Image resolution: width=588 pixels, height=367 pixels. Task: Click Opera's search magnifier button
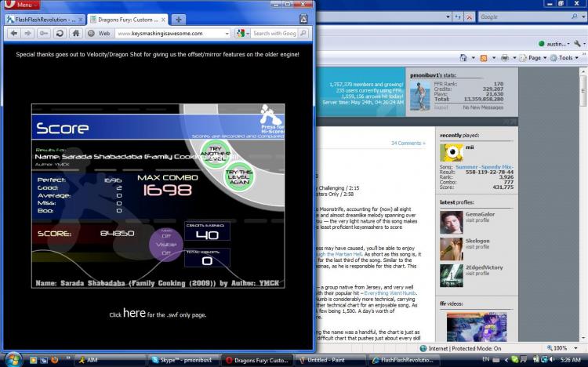click(303, 34)
